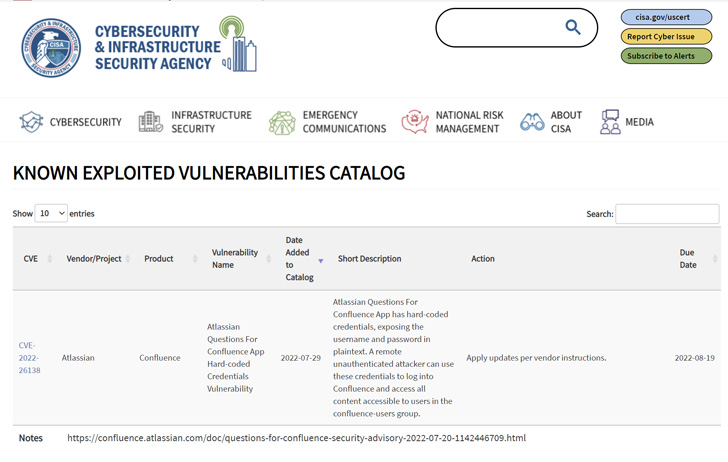
Task: Click the search magnifying glass icon
Action: click(573, 28)
